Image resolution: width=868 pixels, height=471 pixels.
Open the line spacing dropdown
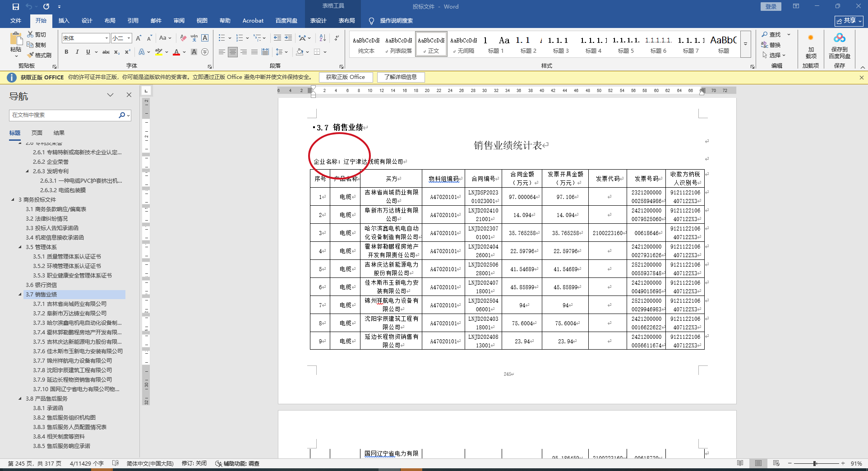pyautogui.click(x=282, y=52)
